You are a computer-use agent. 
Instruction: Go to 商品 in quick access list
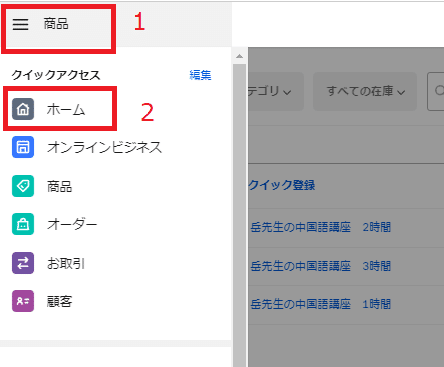[x=59, y=186]
